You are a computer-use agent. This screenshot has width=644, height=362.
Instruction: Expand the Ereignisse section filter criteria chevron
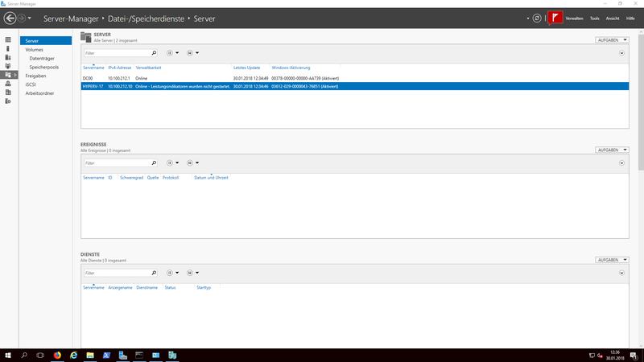pos(621,163)
